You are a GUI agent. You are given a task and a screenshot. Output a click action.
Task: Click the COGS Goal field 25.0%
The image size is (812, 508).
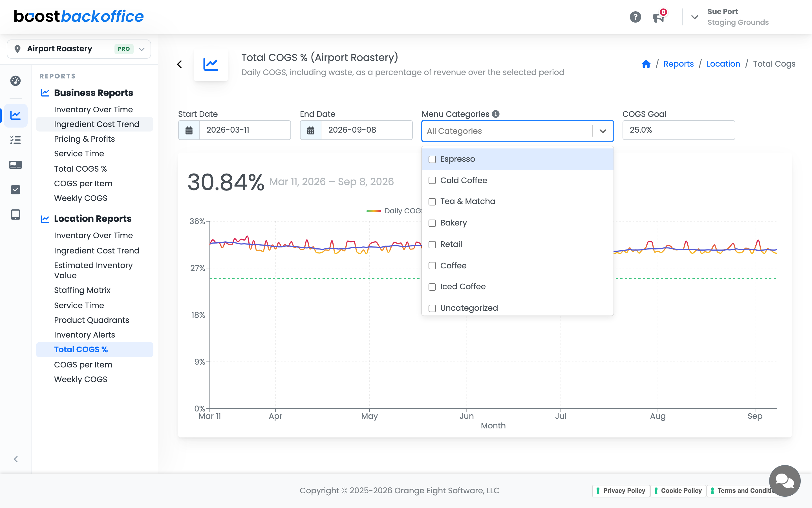tap(678, 130)
